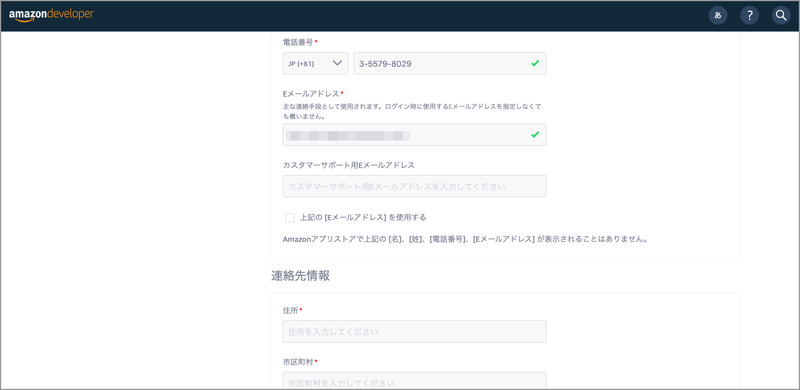The image size is (800, 390).
Task: Click the Amazon Developer logo
Action: (51, 15)
